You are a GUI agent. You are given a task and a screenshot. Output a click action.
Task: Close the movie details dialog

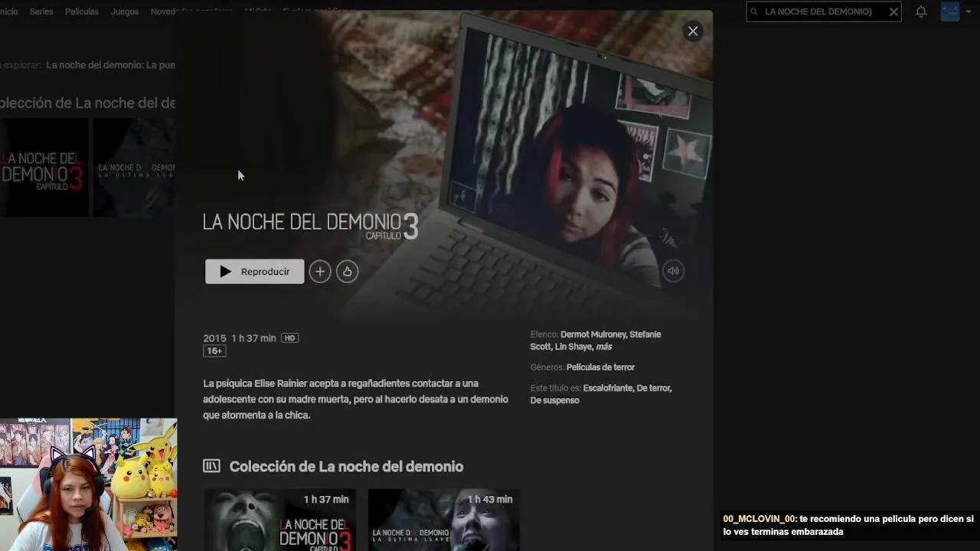coord(693,31)
